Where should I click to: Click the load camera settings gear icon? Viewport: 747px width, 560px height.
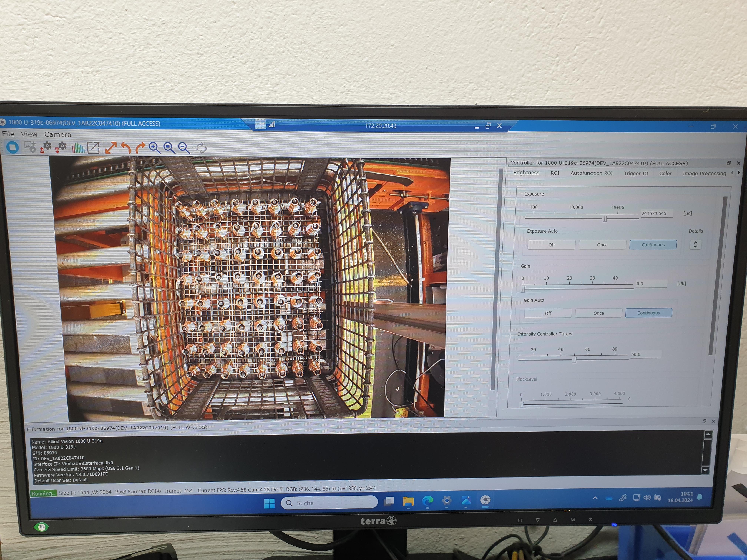[x=46, y=147]
